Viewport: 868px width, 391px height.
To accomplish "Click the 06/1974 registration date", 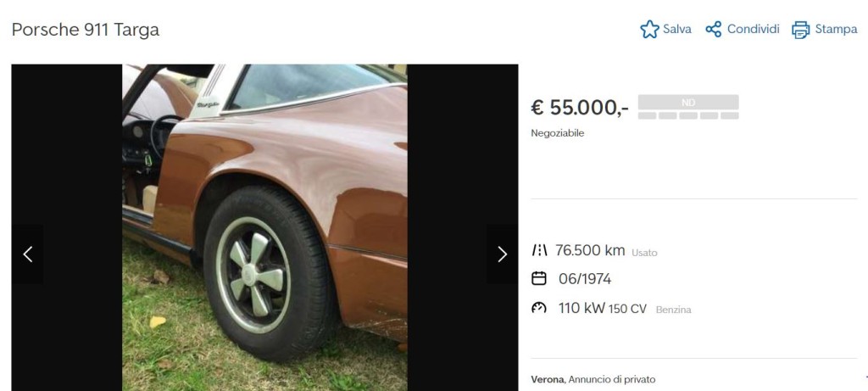I will pyautogui.click(x=585, y=279).
